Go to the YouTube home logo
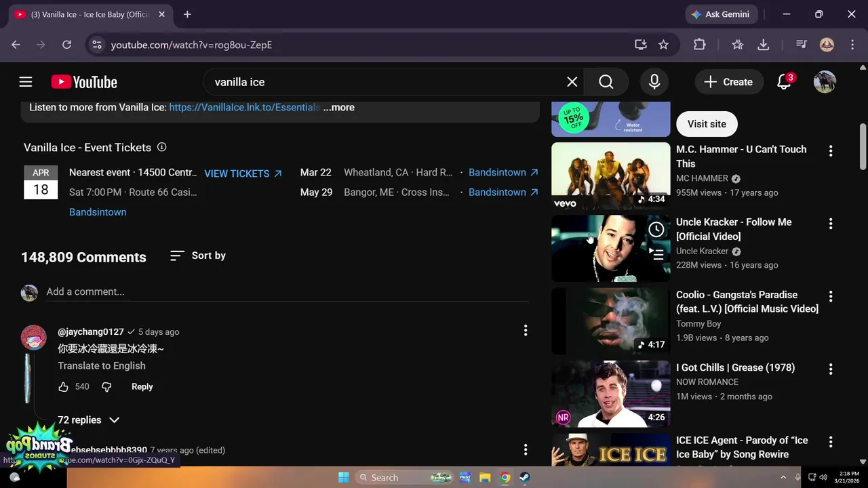This screenshot has height=488, width=868. 84,82
